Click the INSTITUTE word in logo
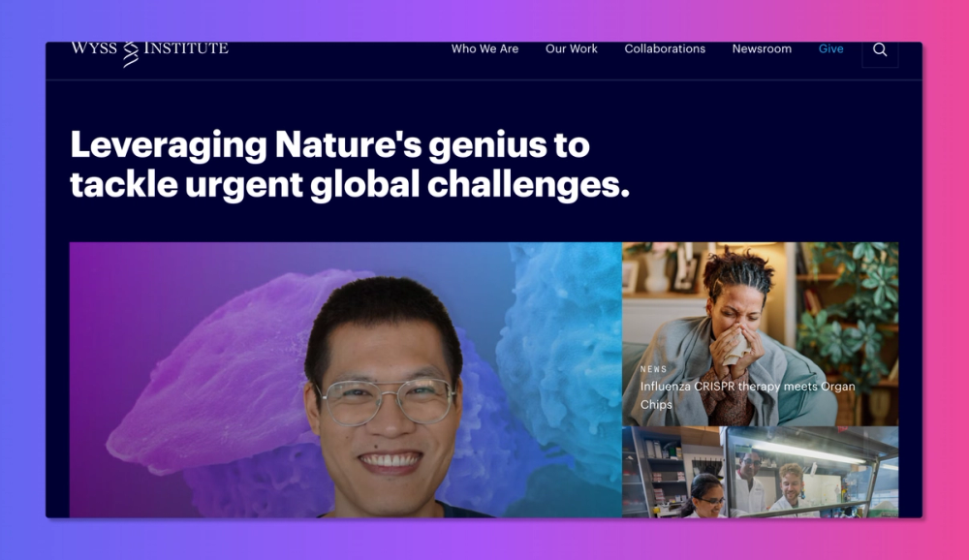 186,48
